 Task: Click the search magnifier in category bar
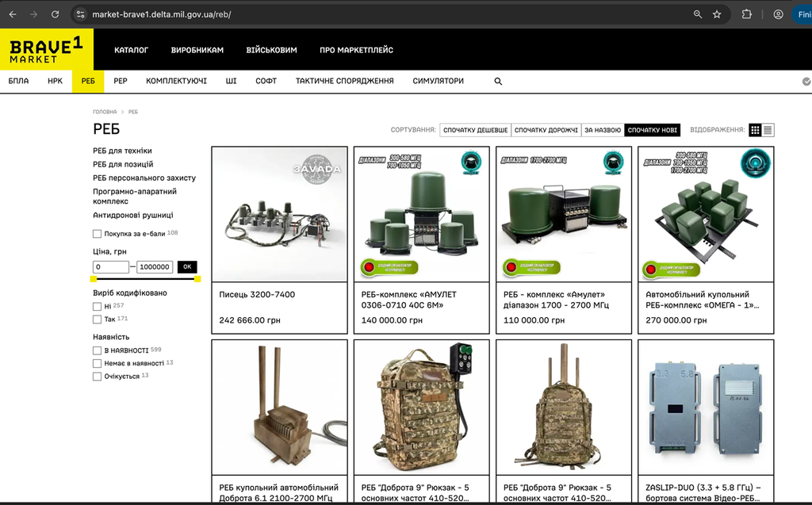(x=498, y=82)
